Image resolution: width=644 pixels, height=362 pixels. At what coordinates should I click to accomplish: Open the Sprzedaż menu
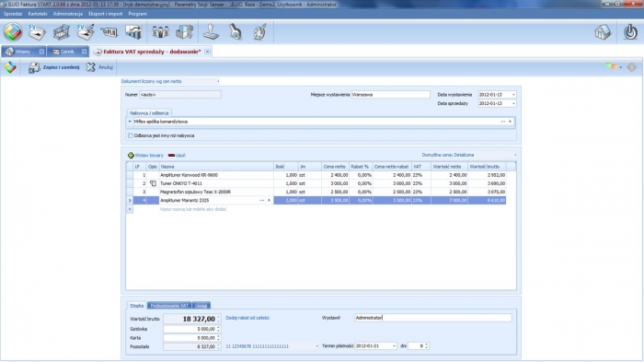click(13, 14)
